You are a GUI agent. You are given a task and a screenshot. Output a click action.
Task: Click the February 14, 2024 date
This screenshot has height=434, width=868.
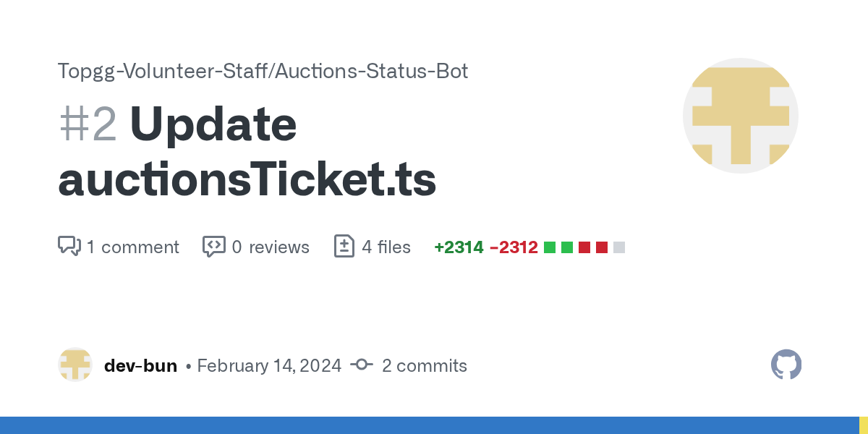click(269, 366)
